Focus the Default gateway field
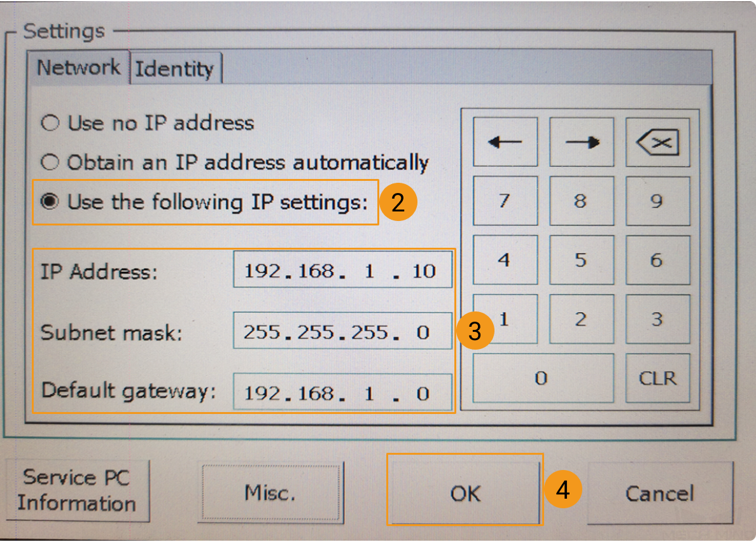 [x=342, y=392]
